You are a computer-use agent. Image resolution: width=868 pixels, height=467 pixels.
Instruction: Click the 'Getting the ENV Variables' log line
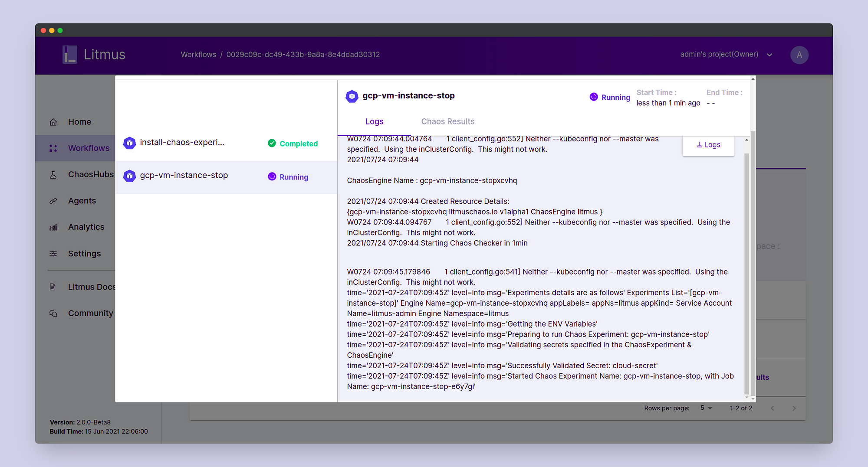472,324
